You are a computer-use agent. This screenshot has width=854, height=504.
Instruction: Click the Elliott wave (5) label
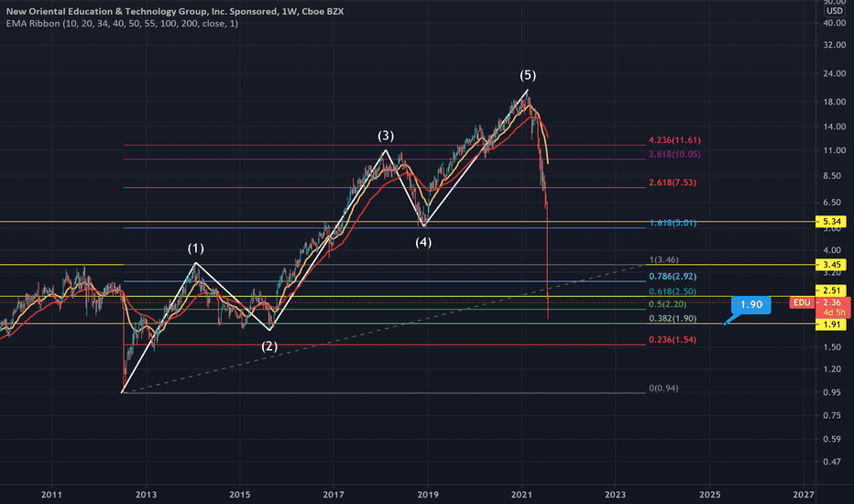click(528, 75)
